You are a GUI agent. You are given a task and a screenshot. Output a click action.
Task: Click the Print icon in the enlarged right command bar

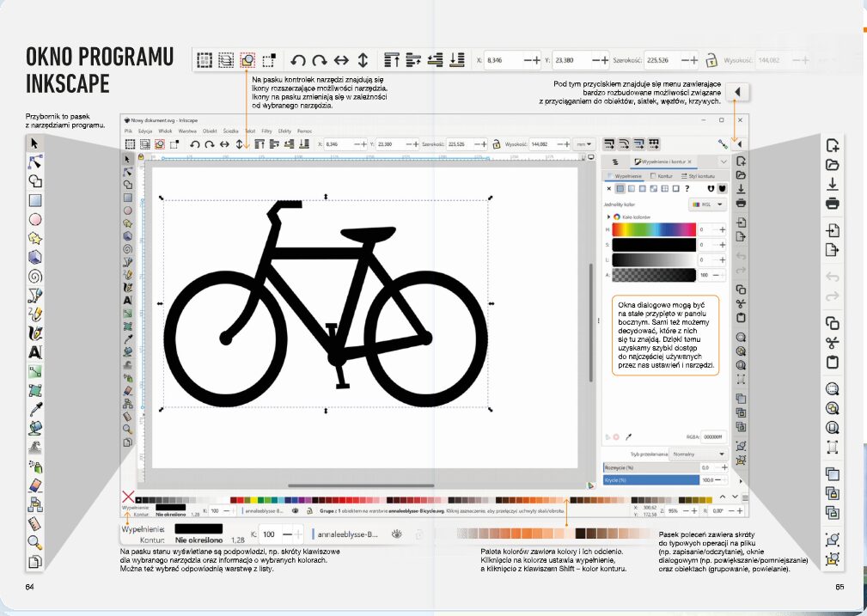(x=831, y=204)
